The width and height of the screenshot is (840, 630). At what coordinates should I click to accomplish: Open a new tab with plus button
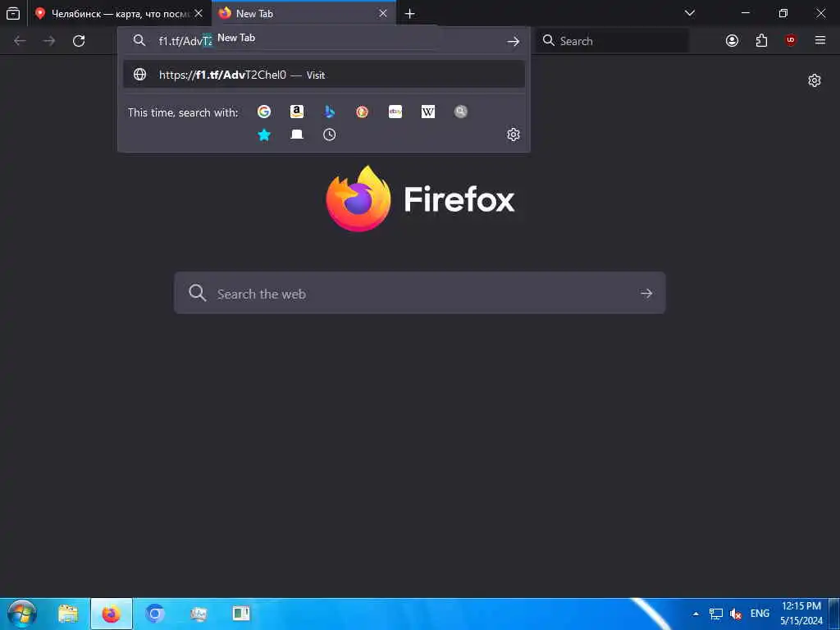pos(410,14)
